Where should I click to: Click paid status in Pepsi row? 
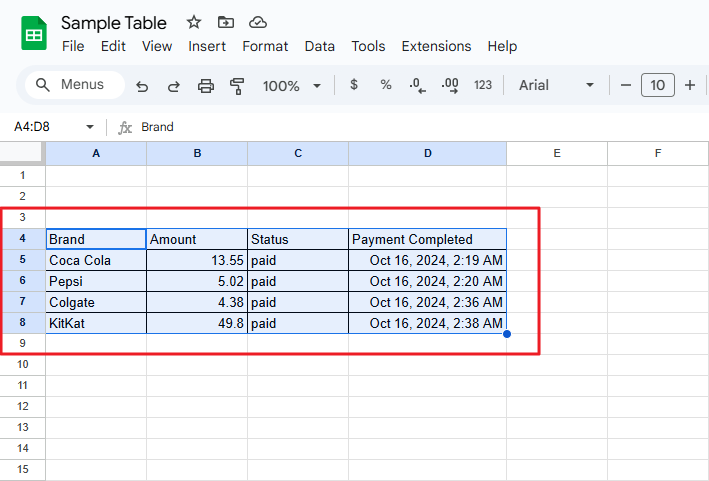(298, 281)
